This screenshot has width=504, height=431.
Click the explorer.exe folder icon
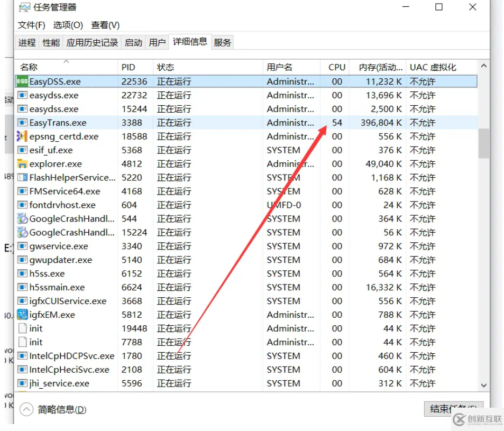point(22,164)
